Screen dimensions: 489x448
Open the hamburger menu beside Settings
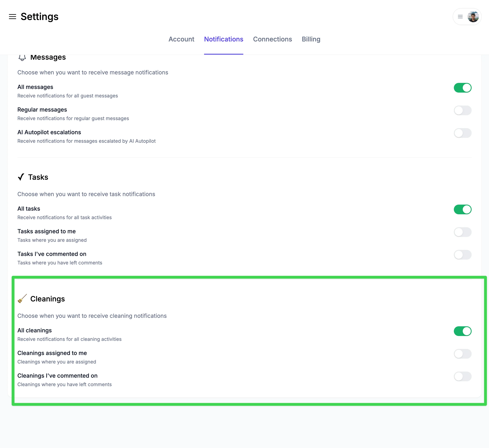click(x=12, y=17)
